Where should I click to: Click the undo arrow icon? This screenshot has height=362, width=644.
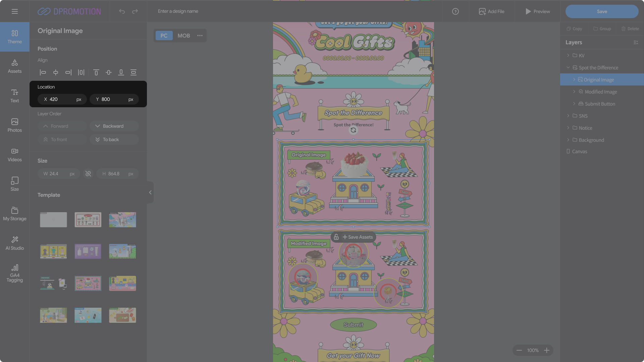122,11
